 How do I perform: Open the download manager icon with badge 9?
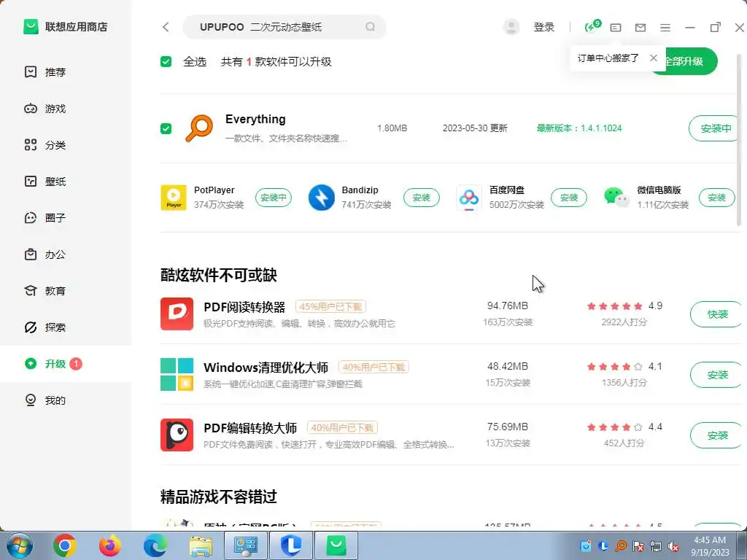pos(592,26)
